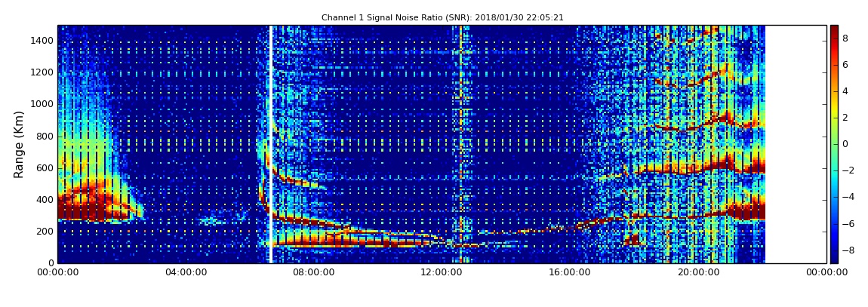Click the dark red top of the colorbar
This screenshot has height=307, width=868.
(834, 30)
